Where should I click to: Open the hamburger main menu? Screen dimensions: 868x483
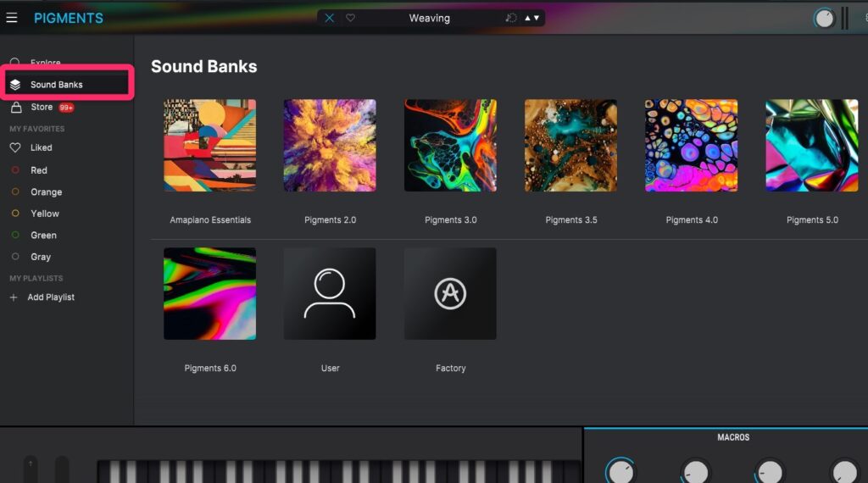coord(12,18)
